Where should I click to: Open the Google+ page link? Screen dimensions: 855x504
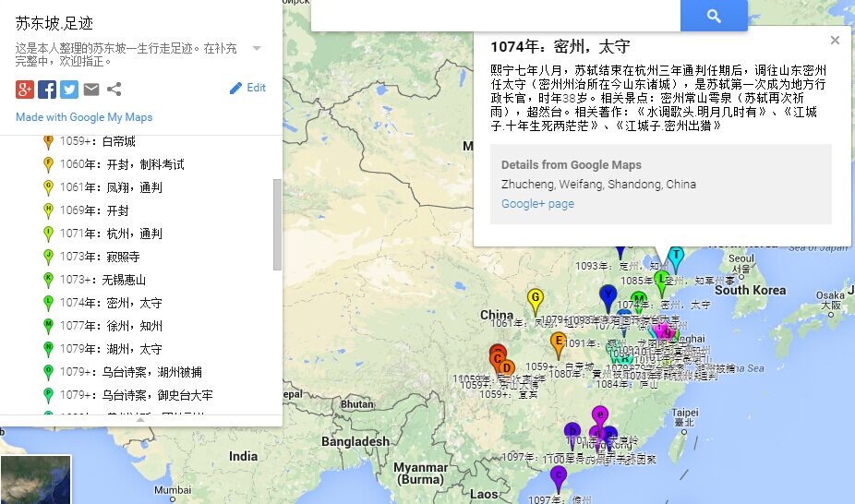[537, 204]
